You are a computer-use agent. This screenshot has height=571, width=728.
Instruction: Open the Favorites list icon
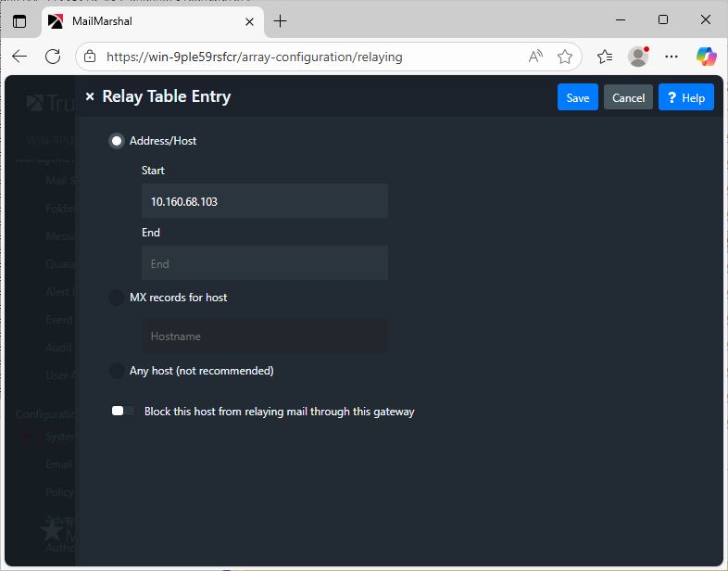click(x=605, y=57)
